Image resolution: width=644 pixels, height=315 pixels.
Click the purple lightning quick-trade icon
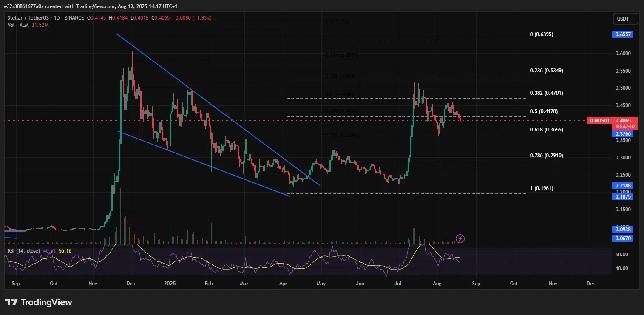(x=460, y=239)
